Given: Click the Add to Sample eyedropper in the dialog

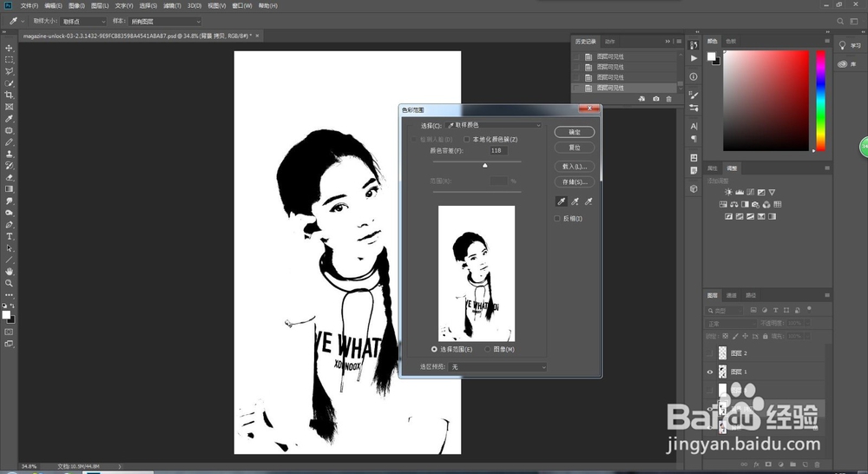Looking at the screenshot, I should [575, 201].
